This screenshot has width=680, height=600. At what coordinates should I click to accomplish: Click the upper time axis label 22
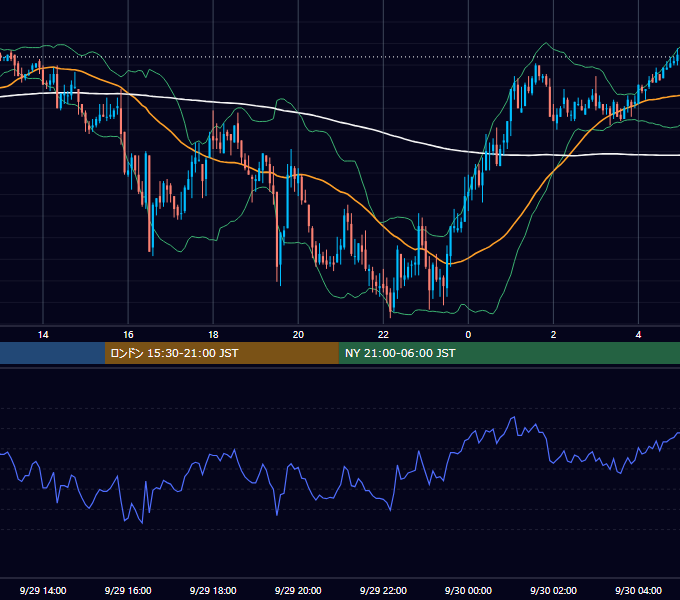[x=383, y=335]
